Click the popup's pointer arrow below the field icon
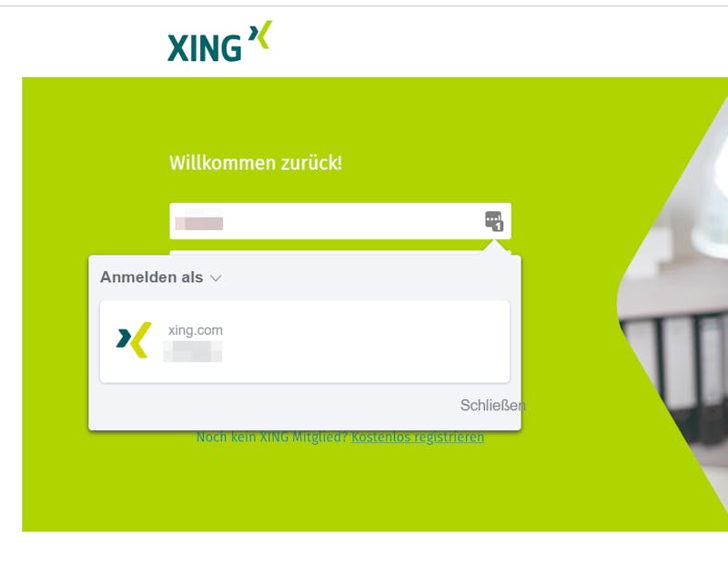Viewport: 728px width, 585px height. tap(494, 247)
